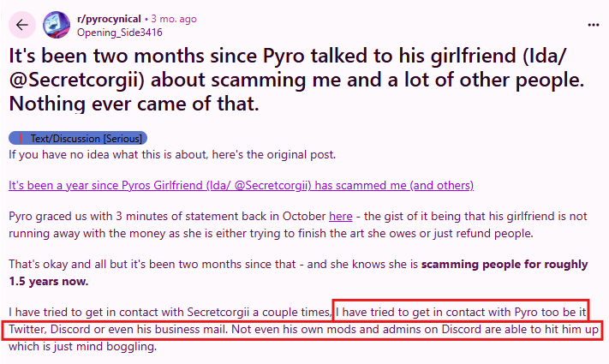Click the r/pyrocynical community avatar
609x364 pixels.
click(56, 25)
